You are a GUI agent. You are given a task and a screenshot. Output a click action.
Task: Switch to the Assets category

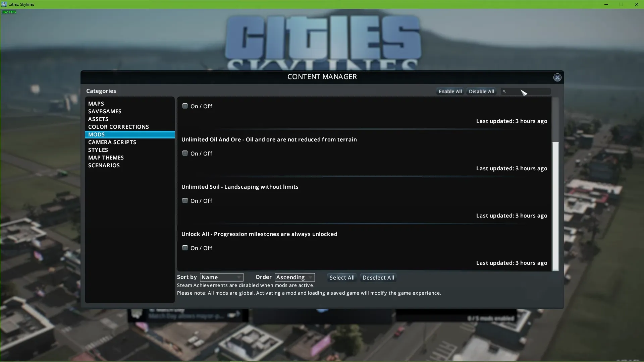[129, 119]
